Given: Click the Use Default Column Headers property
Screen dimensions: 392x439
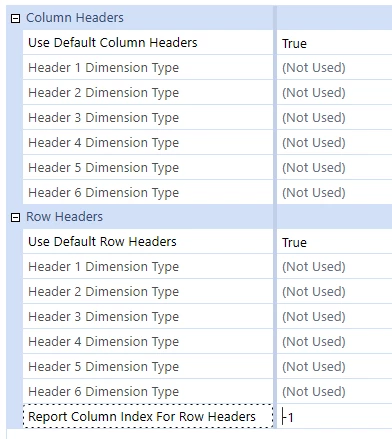Looking at the screenshot, I should tap(148, 42).
